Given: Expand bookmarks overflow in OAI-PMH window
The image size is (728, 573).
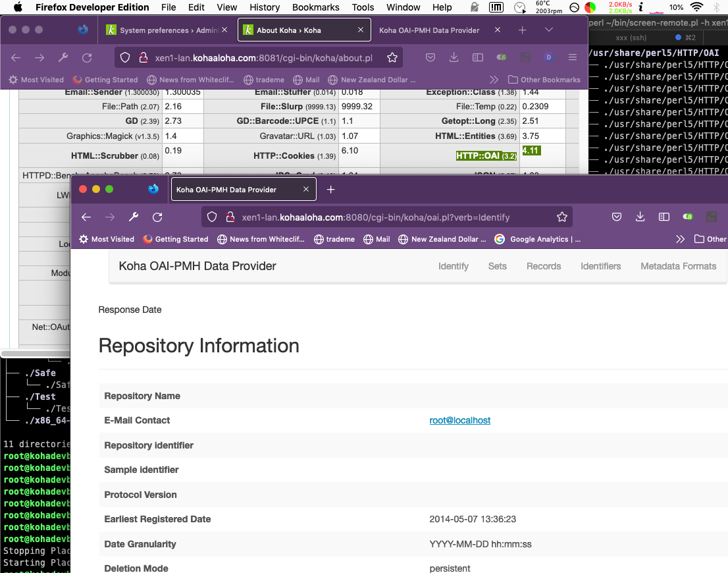Looking at the screenshot, I should [680, 239].
